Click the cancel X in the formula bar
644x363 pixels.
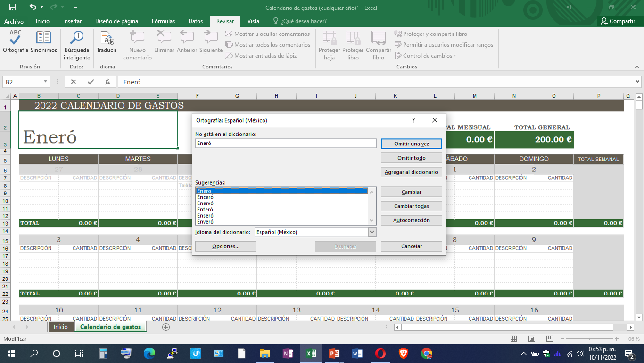click(73, 82)
